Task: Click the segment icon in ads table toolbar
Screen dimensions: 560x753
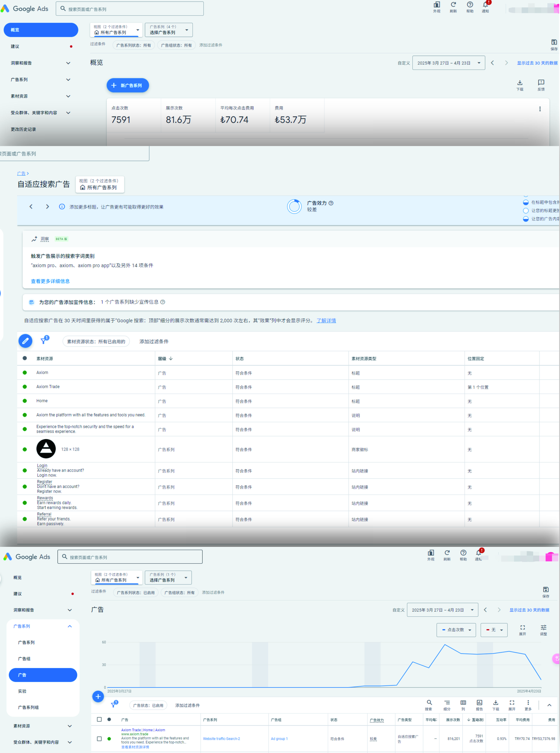Action: click(447, 702)
